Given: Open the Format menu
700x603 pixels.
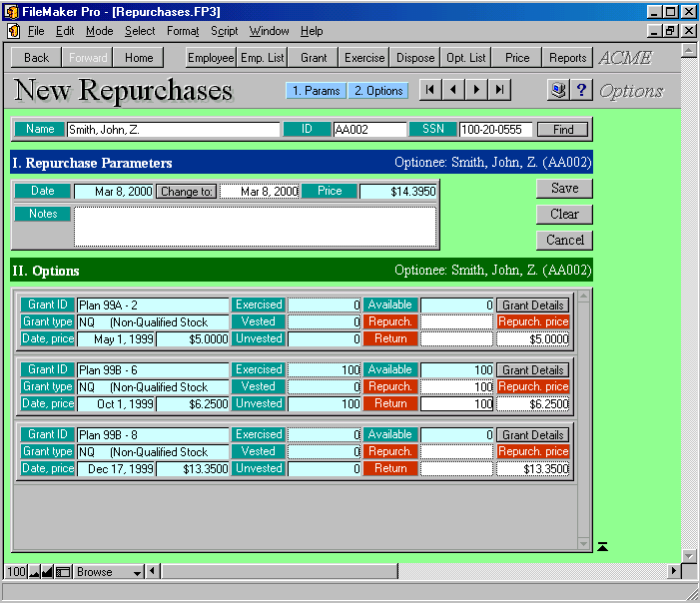Looking at the screenshot, I should point(183,31).
